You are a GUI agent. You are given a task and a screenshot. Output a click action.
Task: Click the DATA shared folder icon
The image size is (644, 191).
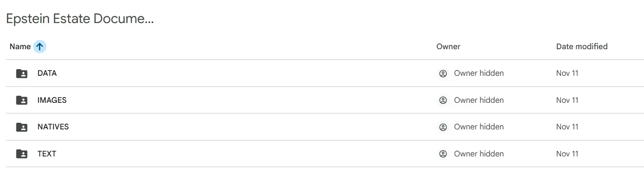[x=22, y=74]
